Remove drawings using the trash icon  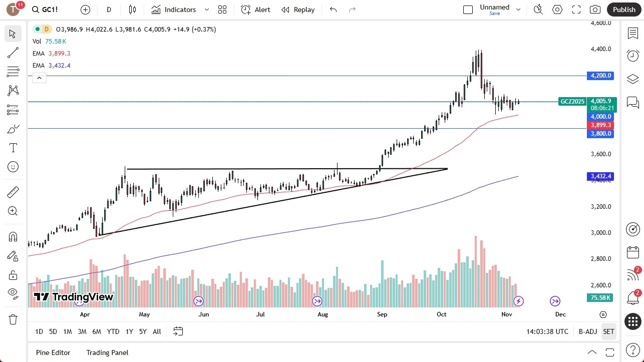point(13,319)
